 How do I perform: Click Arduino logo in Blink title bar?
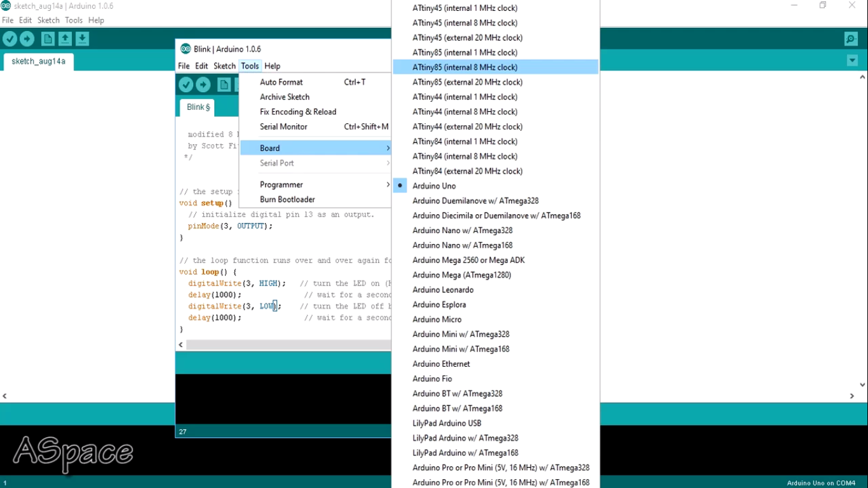tap(186, 49)
